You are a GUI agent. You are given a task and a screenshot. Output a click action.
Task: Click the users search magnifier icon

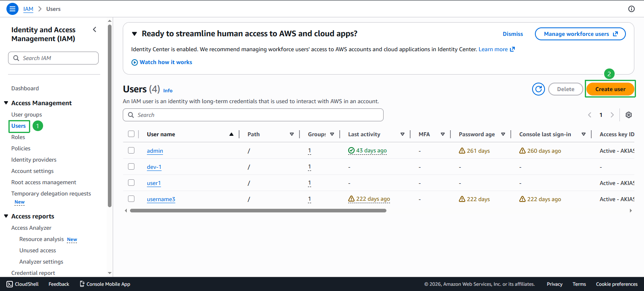pyautogui.click(x=131, y=115)
